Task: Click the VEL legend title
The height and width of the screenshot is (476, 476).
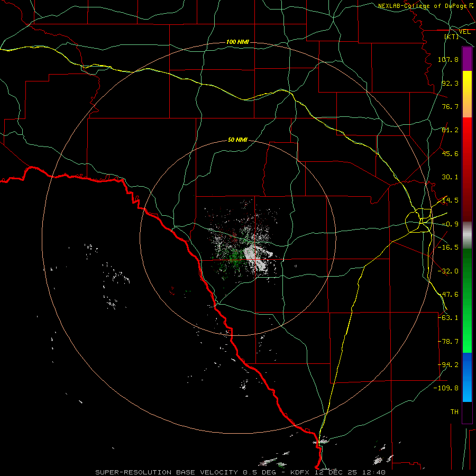Action: tap(464, 32)
